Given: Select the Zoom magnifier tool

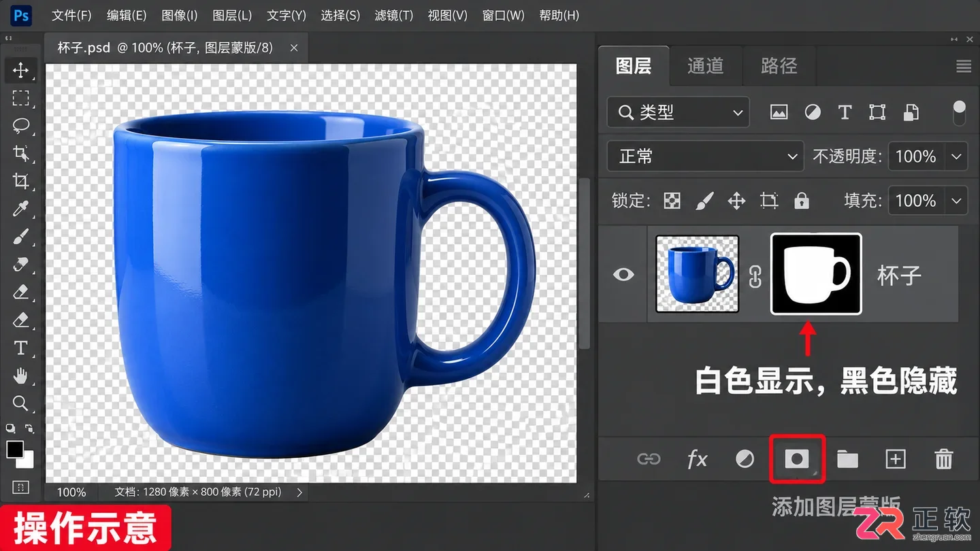Looking at the screenshot, I should point(20,403).
